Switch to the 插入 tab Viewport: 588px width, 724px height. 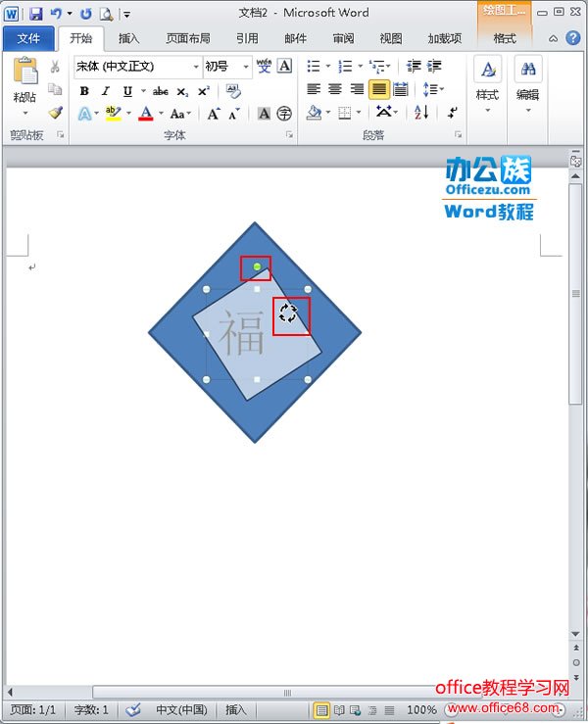(129, 39)
